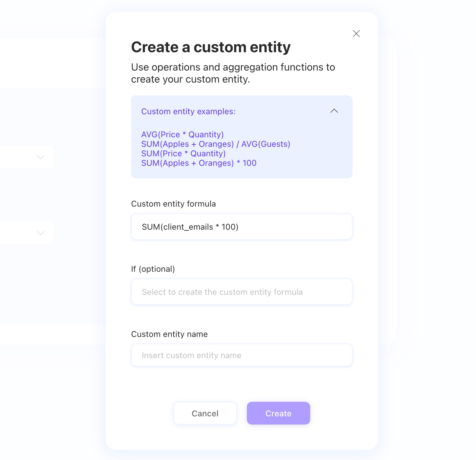The width and height of the screenshot is (476, 460).
Task: Collapse the Custom entity examples panel chevron
Action: pos(334,111)
